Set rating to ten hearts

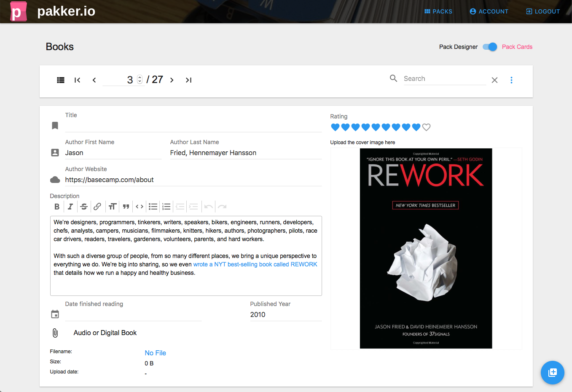coord(426,127)
